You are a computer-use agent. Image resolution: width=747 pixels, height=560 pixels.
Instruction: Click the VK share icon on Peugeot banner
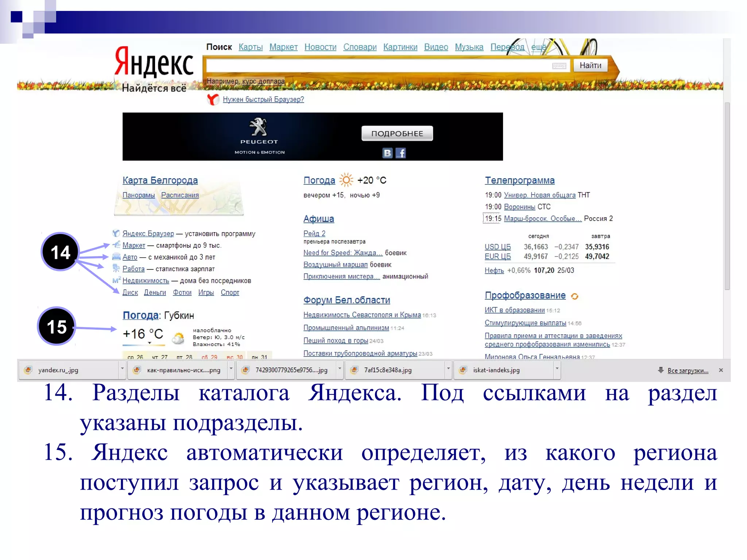[387, 153]
